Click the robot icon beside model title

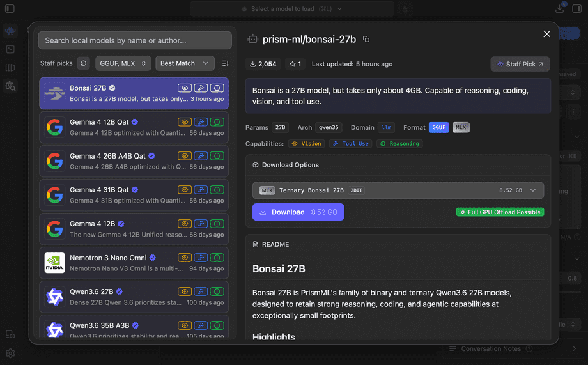(x=252, y=39)
